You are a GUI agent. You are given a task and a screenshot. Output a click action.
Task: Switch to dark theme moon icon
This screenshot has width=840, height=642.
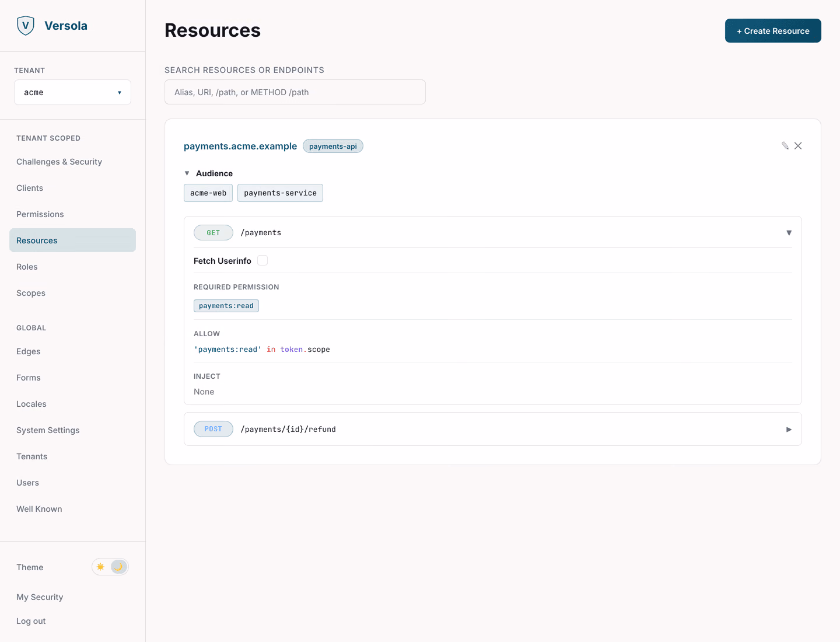click(x=118, y=567)
